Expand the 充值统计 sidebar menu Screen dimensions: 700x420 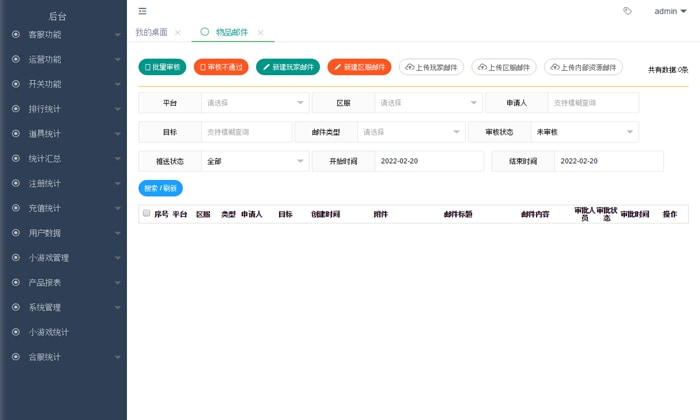(65, 208)
